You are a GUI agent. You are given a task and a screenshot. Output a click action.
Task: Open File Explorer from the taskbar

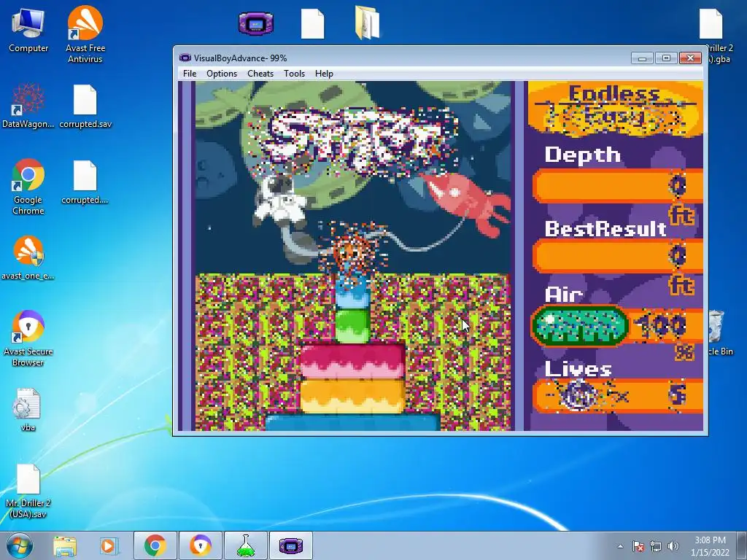(x=65, y=545)
